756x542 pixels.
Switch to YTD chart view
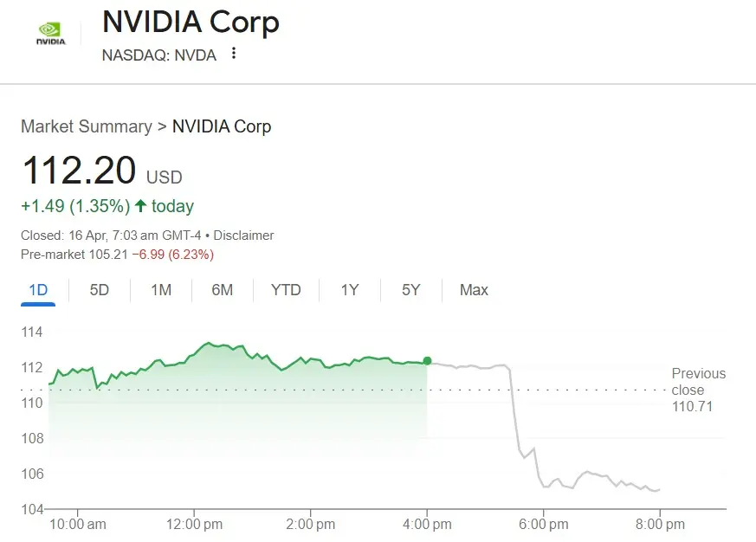pos(286,290)
